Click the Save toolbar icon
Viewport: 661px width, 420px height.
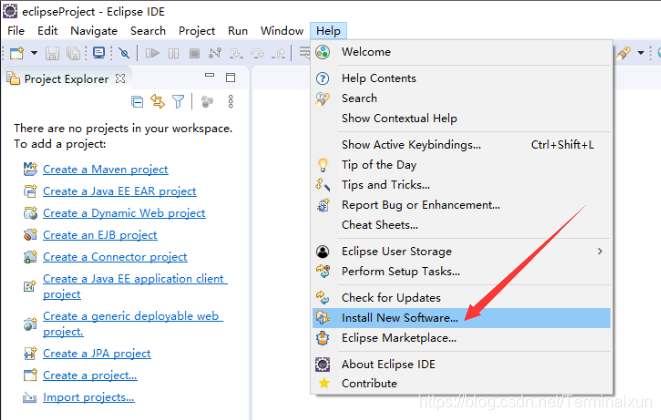click(52, 53)
